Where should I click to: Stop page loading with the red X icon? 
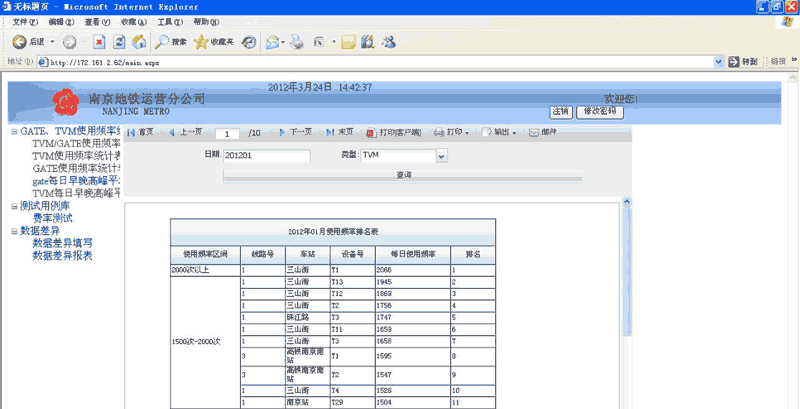click(x=99, y=42)
